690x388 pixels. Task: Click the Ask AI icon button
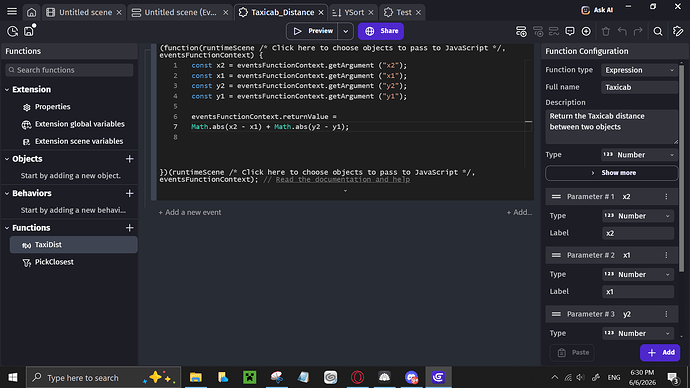point(597,10)
